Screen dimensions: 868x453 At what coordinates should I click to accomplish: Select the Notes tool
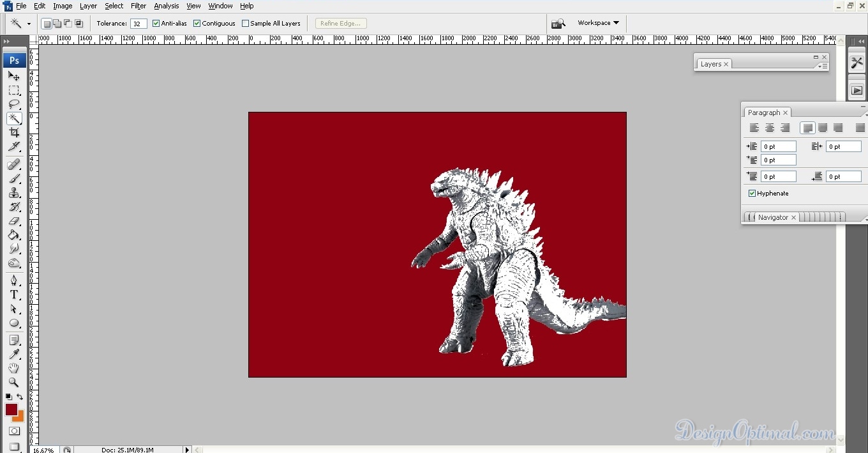pyautogui.click(x=14, y=341)
